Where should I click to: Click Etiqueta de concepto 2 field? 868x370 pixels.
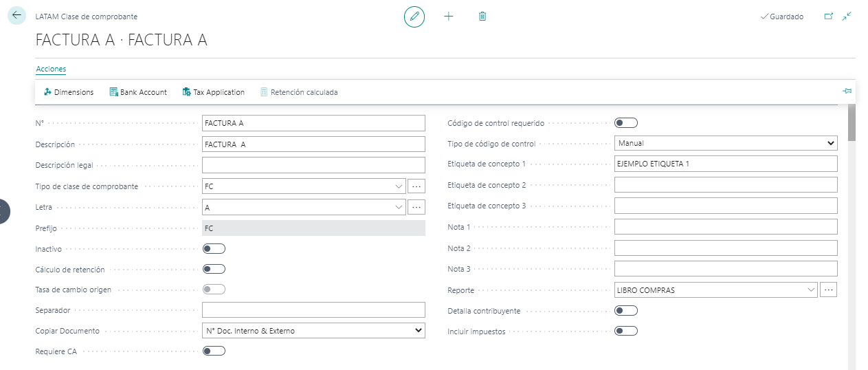[726, 185]
